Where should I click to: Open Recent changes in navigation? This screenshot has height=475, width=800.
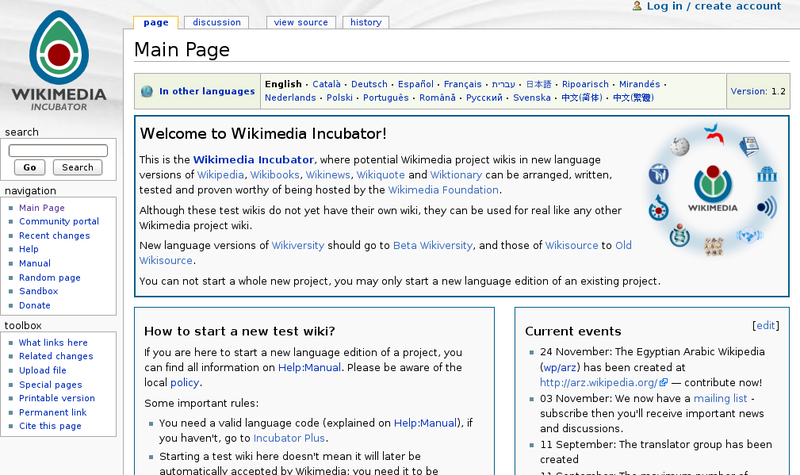coord(54,236)
